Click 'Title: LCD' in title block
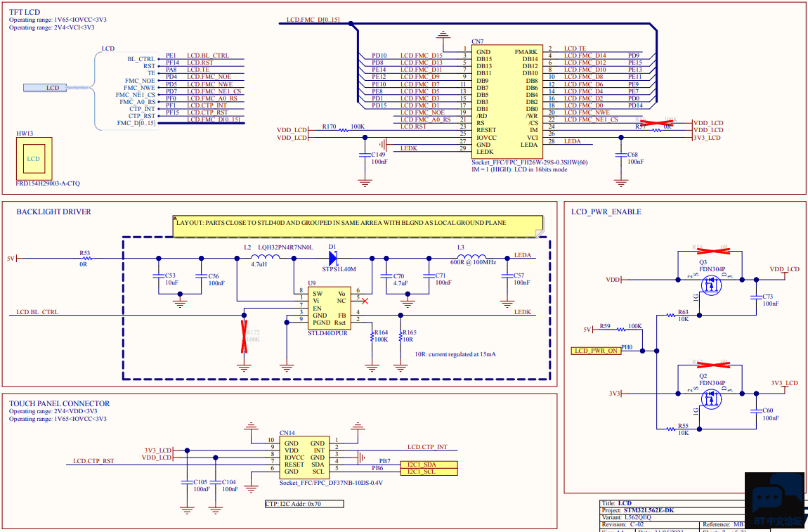Image resolution: width=808 pixels, height=532 pixels. click(x=616, y=503)
